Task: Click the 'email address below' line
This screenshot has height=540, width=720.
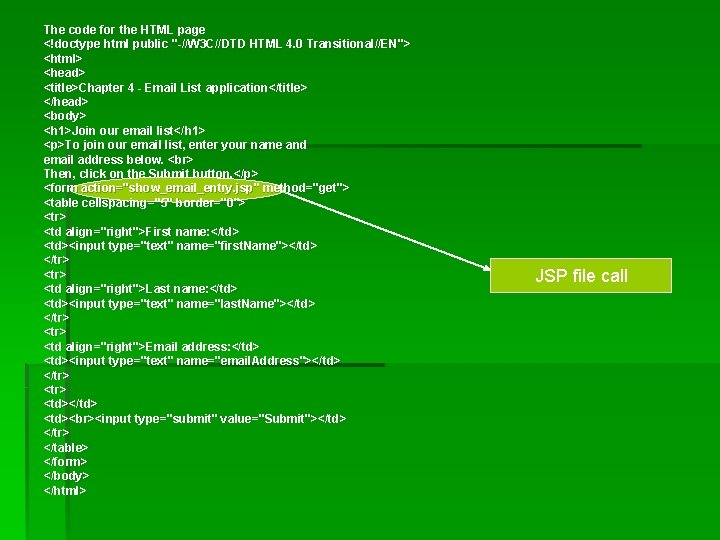Action: 118,159
